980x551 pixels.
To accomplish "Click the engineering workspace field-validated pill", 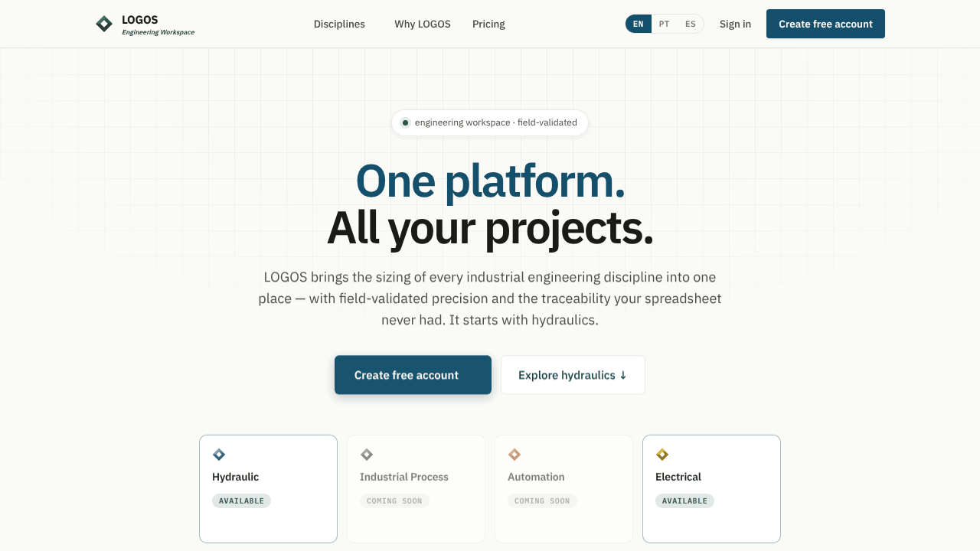I will coord(490,122).
